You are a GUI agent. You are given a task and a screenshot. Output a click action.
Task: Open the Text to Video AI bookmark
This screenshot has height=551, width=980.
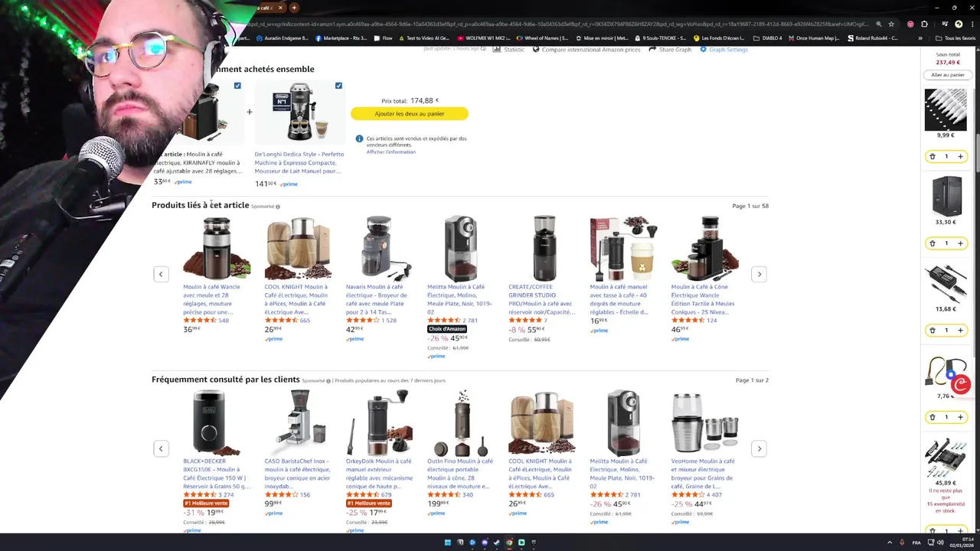click(423, 37)
